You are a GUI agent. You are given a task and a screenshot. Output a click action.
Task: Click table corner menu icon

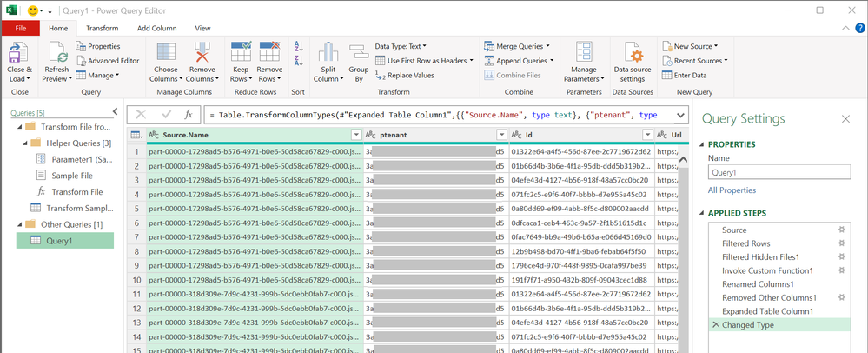point(135,135)
